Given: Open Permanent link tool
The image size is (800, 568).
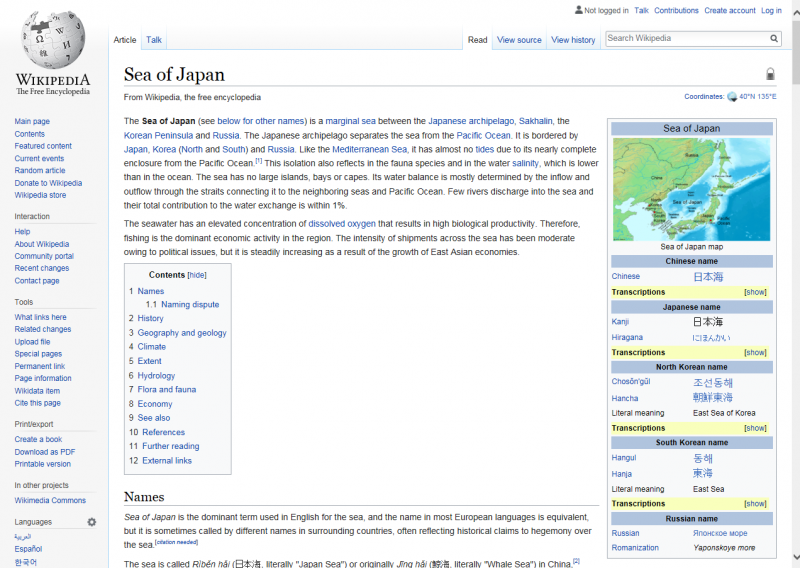Looking at the screenshot, I should [40, 366].
